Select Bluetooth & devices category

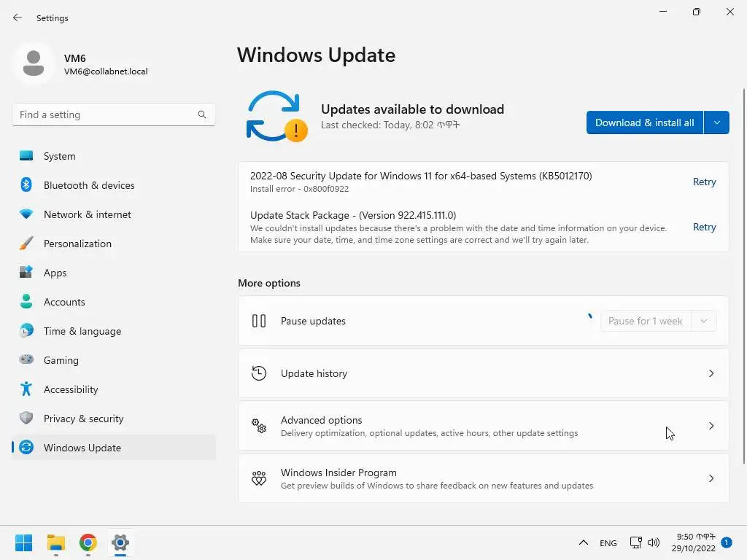(x=114, y=185)
